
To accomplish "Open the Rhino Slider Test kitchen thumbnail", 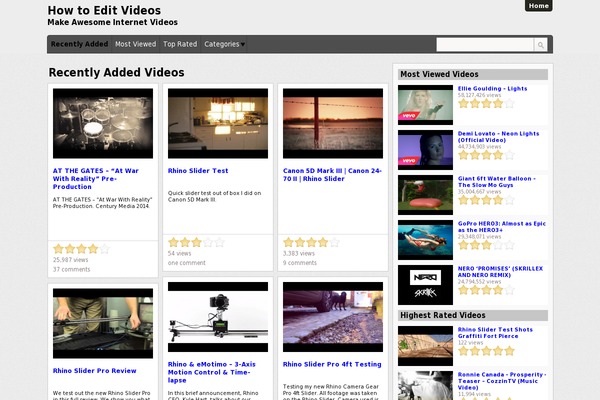I will pos(218,123).
